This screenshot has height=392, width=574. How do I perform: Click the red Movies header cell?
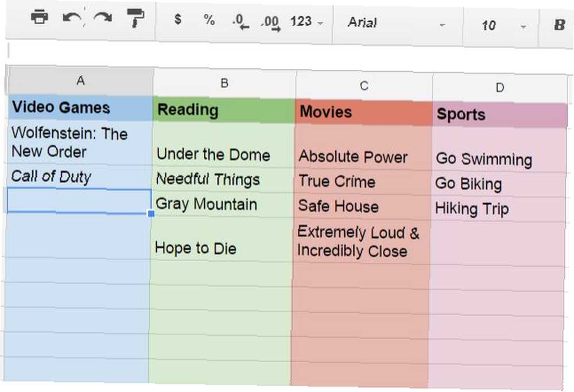363,112
